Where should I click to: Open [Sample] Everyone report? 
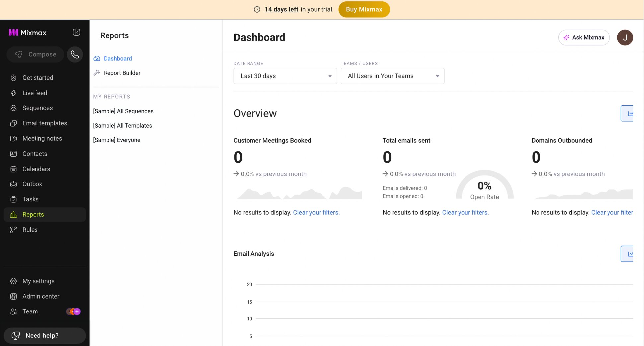pos(116,140)
